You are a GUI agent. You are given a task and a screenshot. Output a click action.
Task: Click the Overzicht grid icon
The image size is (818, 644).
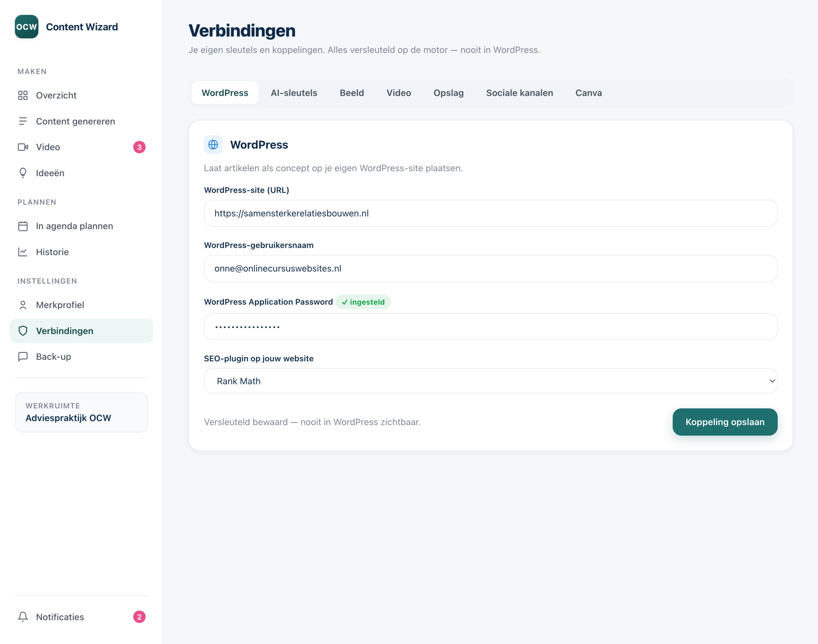click(23, 95)
